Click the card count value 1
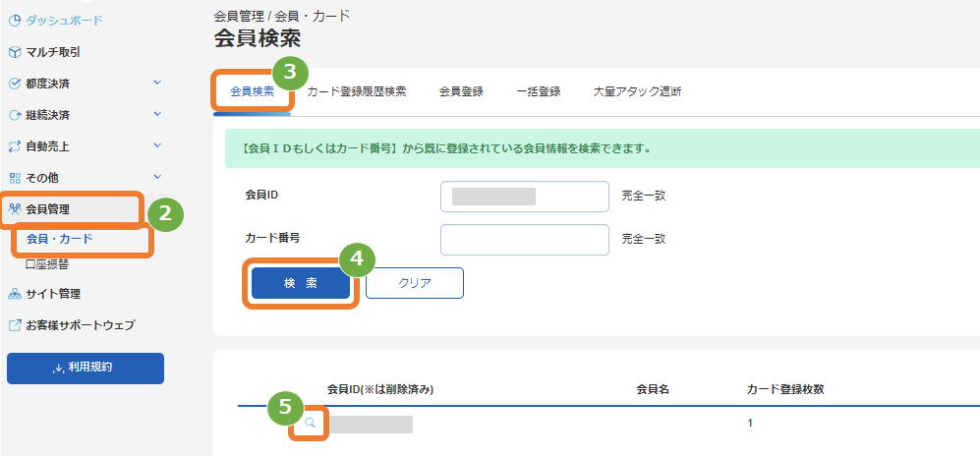Image resolution: width=980 pixels, height=456 pixels. [x=750, y=423]
